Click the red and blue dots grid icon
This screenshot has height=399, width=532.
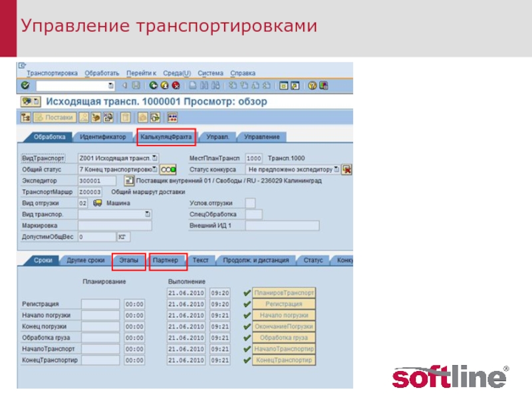pos(172,118)
